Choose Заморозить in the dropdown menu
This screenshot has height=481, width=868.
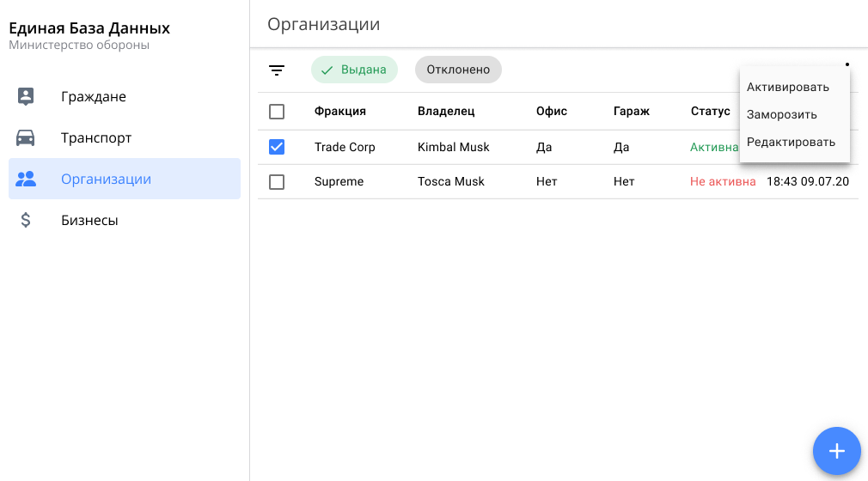pyautogui.click(x=781, y=114)
